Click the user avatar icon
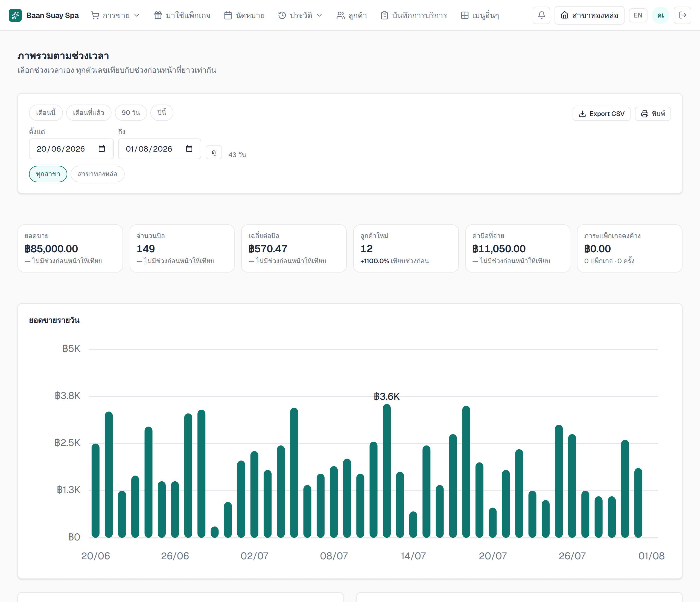 [x=660, y=15]
